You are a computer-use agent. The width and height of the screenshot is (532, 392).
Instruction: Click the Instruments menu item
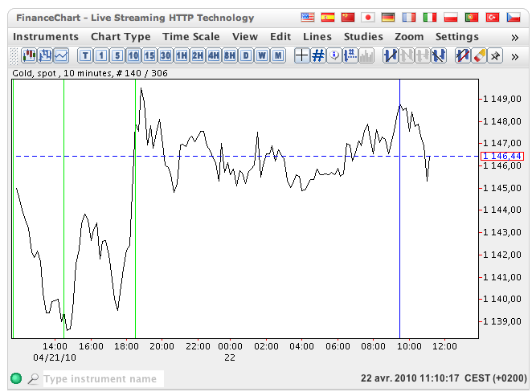[x=46, y=37]
